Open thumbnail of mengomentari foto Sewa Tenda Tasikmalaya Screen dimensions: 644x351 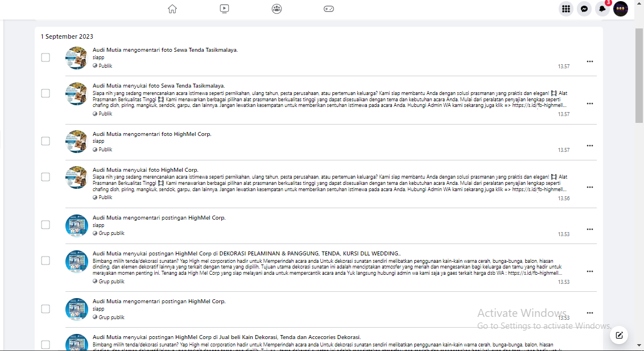tap(77, 58)
